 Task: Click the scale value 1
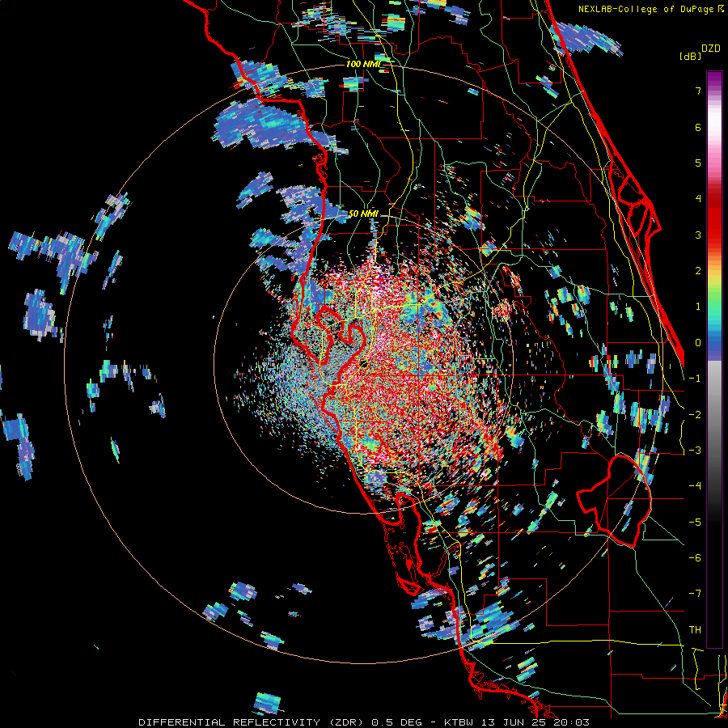coord(698,307)
